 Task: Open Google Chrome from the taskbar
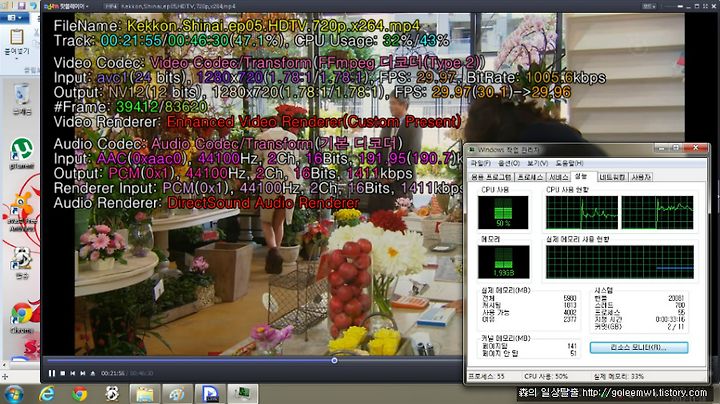tap(79, 394)
